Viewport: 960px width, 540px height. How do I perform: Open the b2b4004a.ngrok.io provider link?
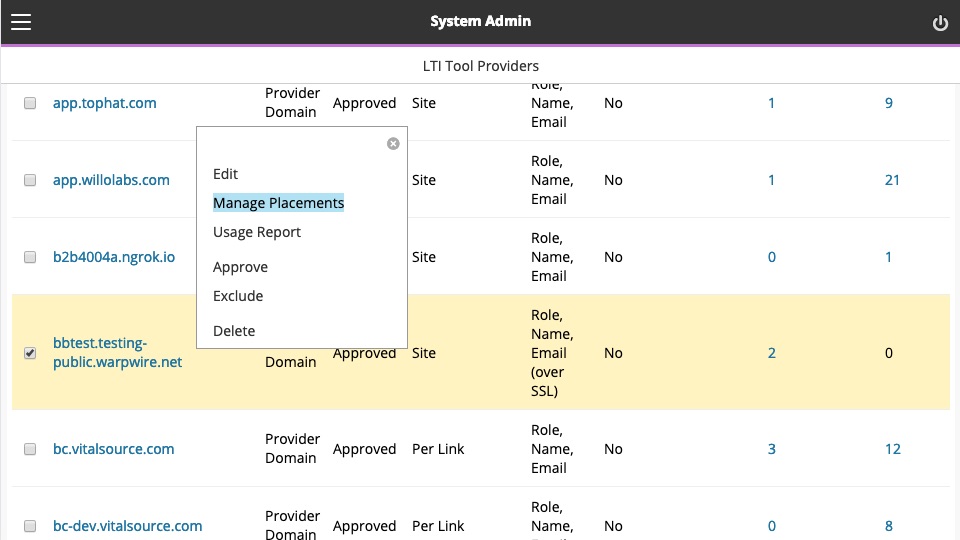point(114,257)
